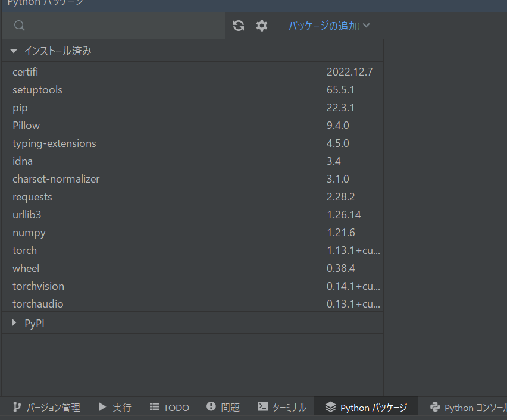This screenshot has width=507, height=420.
Task: Click the 実行 run arrow icon
Action: (x=101, y=407)
